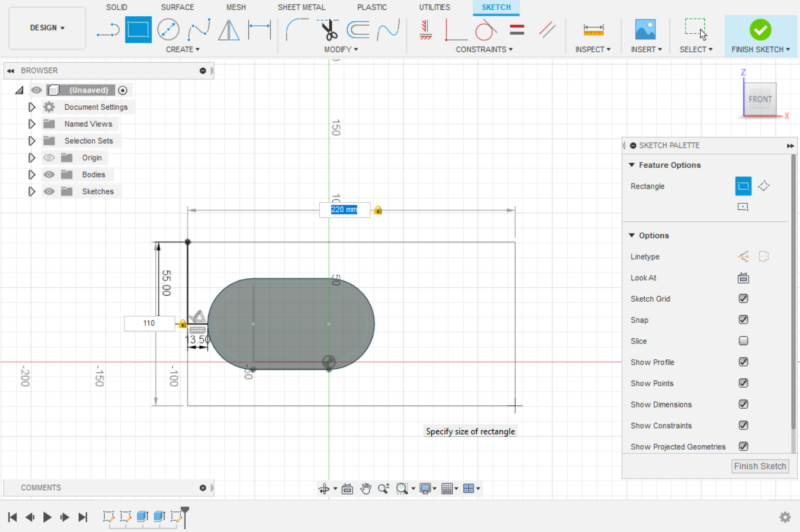Collapse the Feature Options section

(632, 165)
